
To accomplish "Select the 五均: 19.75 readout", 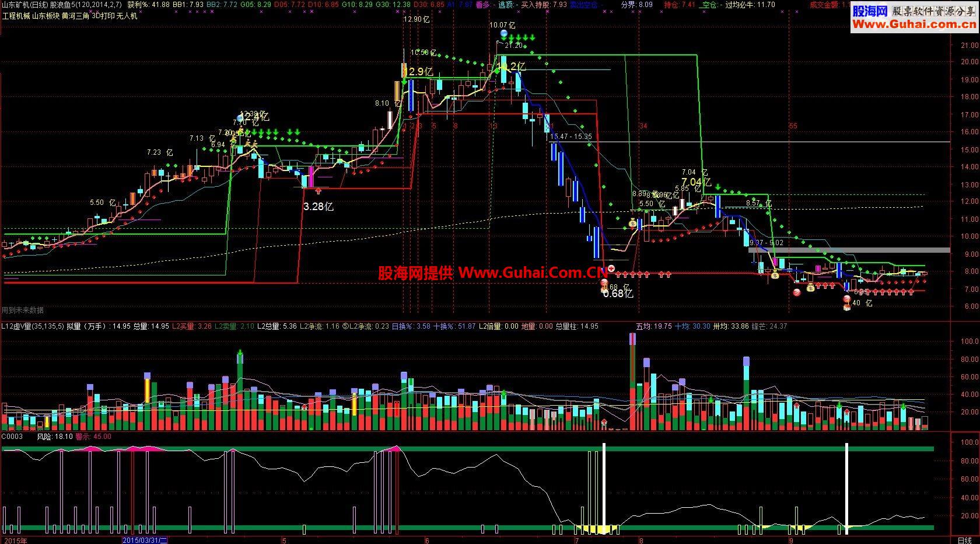I will pos(654,326).
